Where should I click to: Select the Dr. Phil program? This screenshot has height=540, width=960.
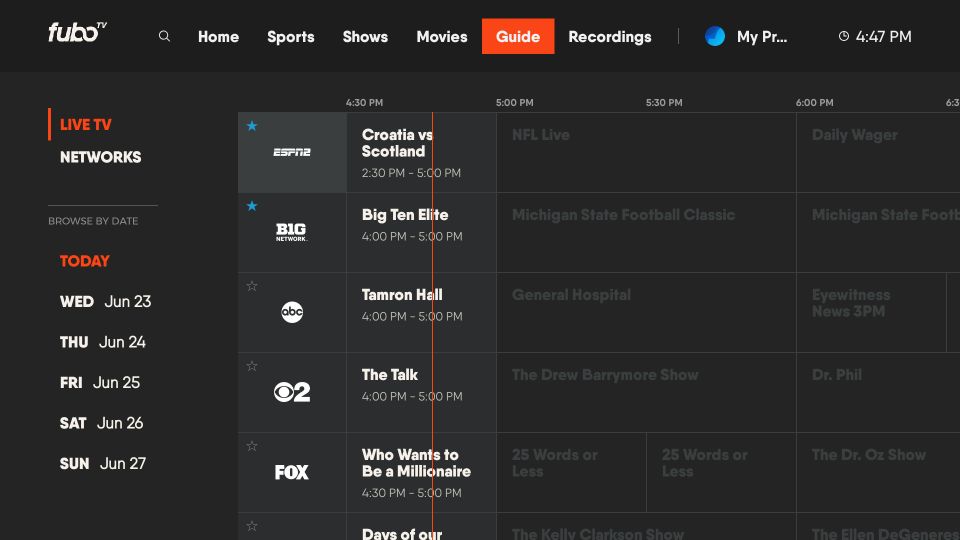click(x=878, y=392)
